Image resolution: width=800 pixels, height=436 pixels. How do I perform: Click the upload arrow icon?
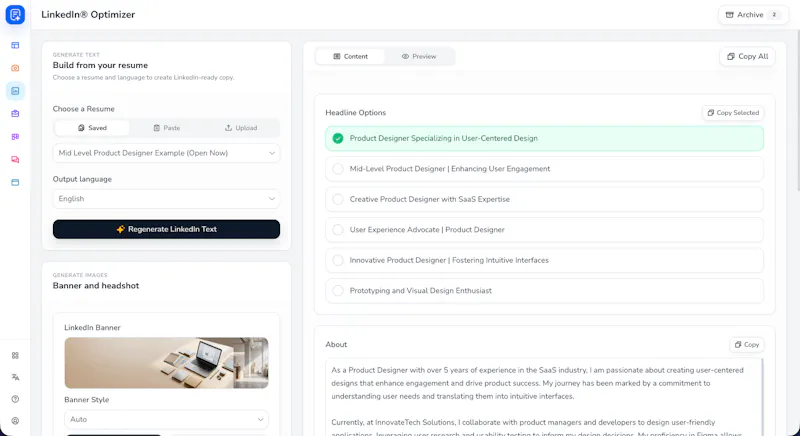pos(229,128)
